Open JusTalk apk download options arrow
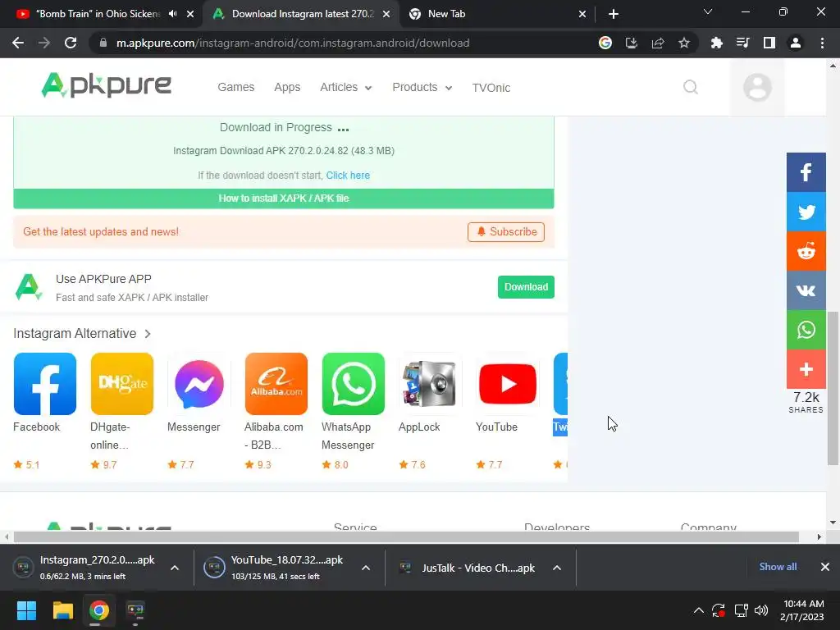 tap(557, 568)
